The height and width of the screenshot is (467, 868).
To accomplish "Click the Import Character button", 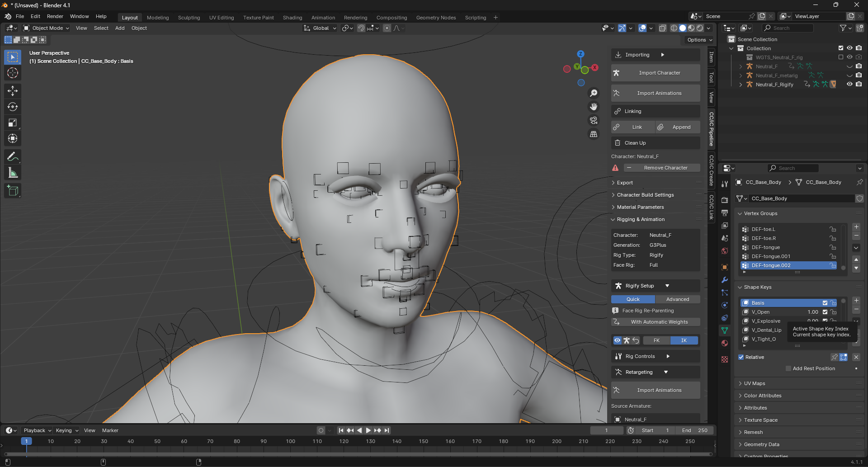I will tap(656, 73).
